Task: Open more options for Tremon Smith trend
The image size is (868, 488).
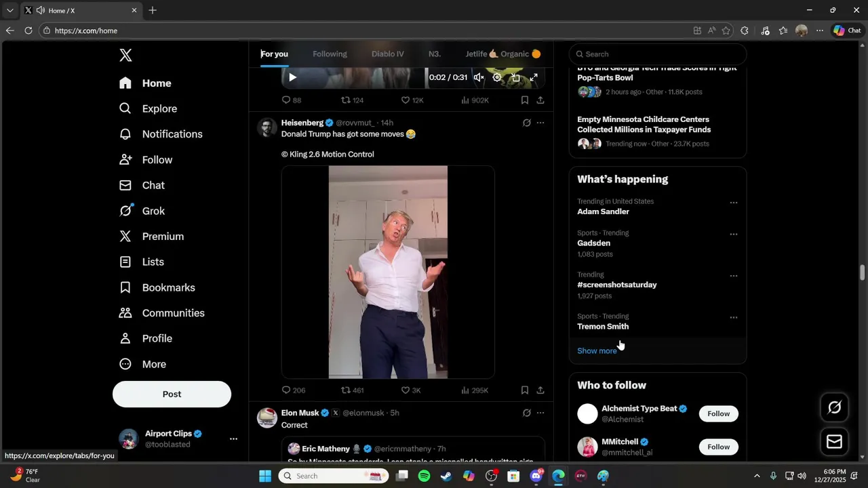Action: [733, 318]
